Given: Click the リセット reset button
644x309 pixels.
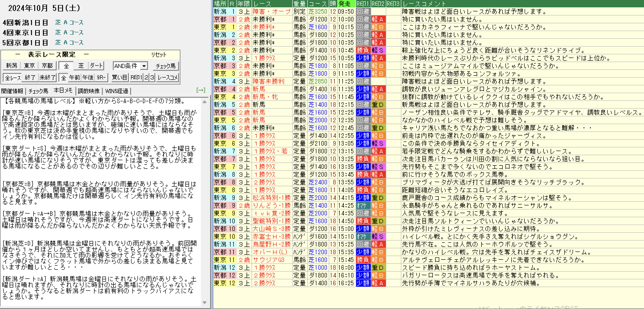Looking at the screenshot, I should [x=159, y=55].
